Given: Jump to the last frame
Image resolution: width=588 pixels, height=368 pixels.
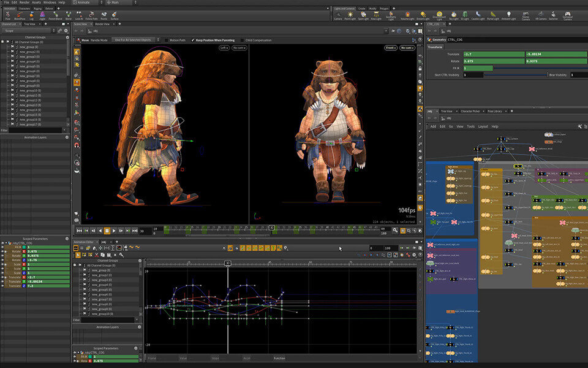Looking at the screenshot, I should click(135, 231).
